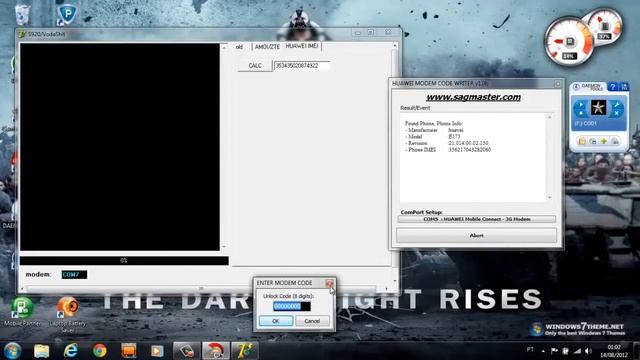Click the Spartan helmet taskbar icon
The height and width of the screenshot is (360, 640).
coord(216,351)
